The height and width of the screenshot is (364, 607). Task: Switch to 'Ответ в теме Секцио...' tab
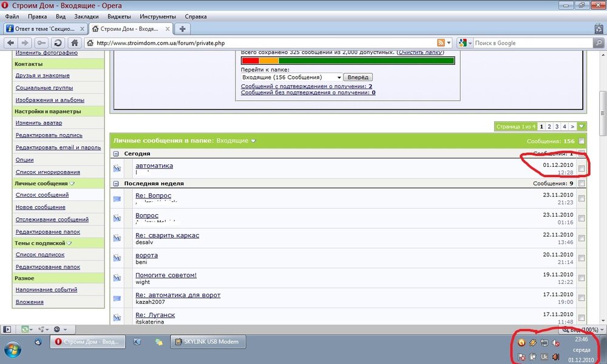(x=45, y=29)
